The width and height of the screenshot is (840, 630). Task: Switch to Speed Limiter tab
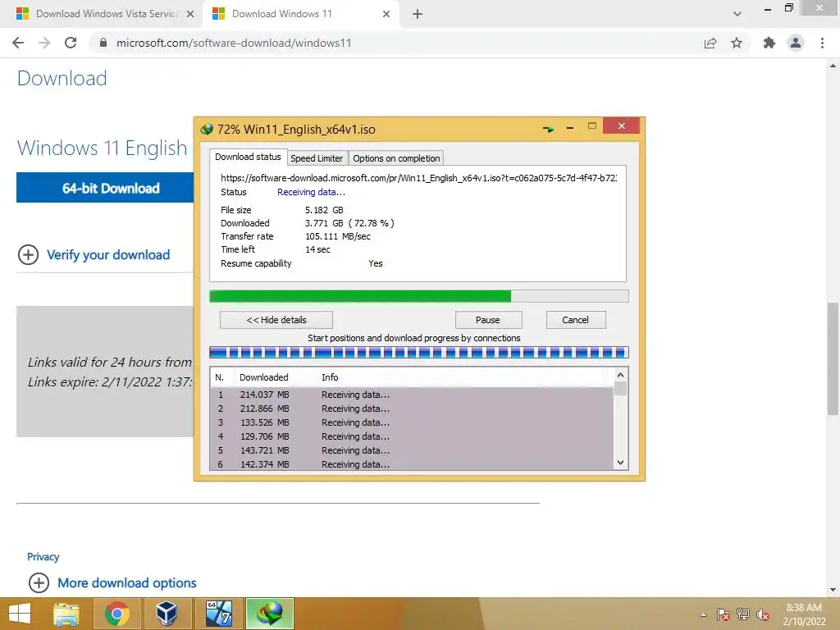(317, 158)
